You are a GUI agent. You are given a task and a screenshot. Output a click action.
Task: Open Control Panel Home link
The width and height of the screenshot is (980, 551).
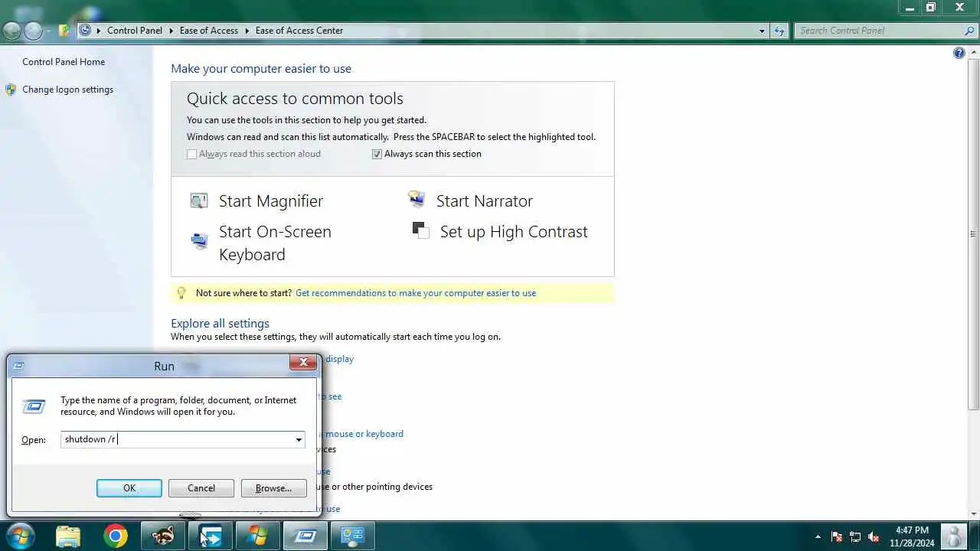point(64,62)
